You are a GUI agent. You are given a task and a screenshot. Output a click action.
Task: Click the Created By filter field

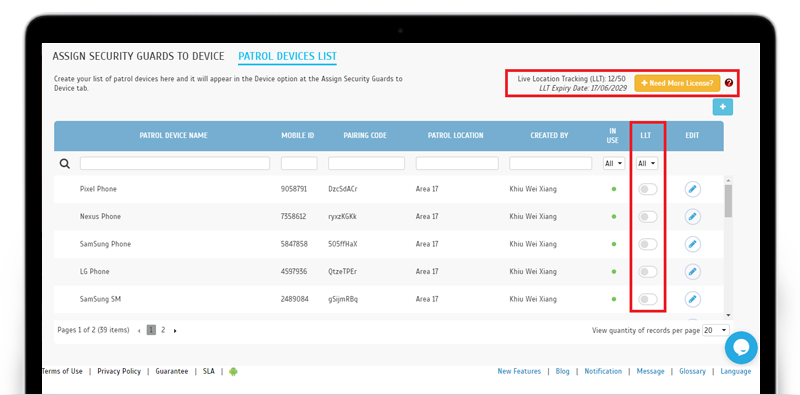point(551,163)
